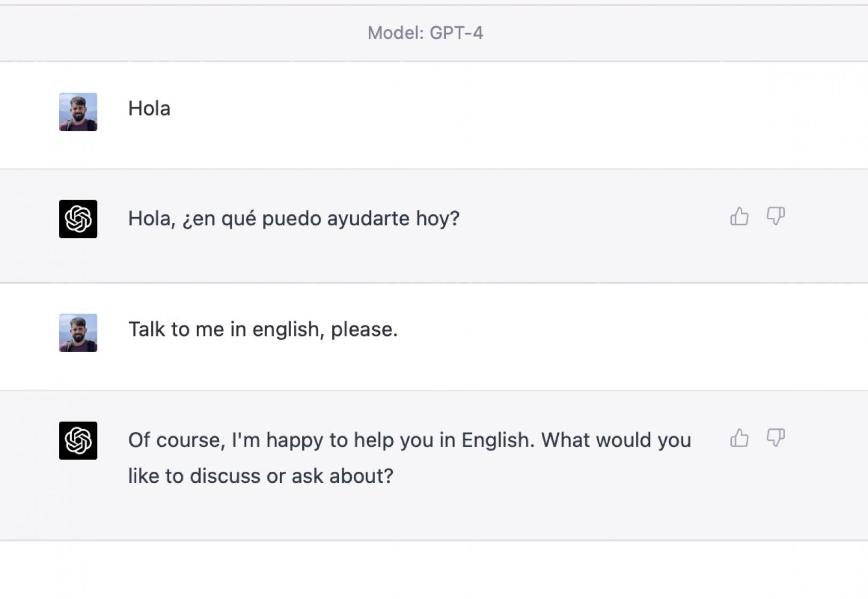This screenshot has width=868, height=599.
Task: Click the user avatar beside the 'Hola' message
Action: (78, 113)
